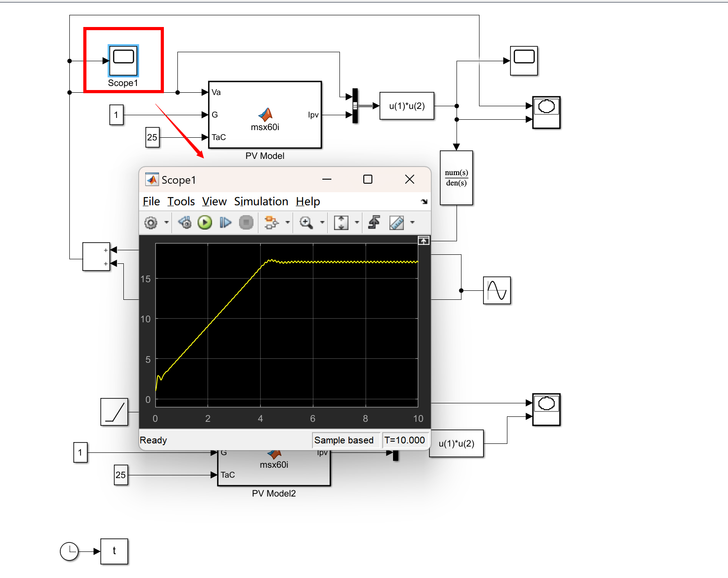Select the PV Model msx60i block
728x578 pixels.
click(265, 115)
